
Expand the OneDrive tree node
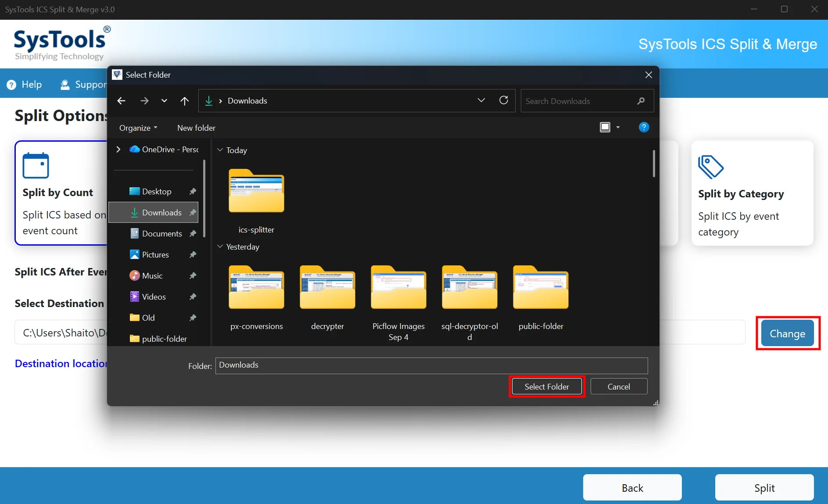pyautogui.click(x=118, y=149)
